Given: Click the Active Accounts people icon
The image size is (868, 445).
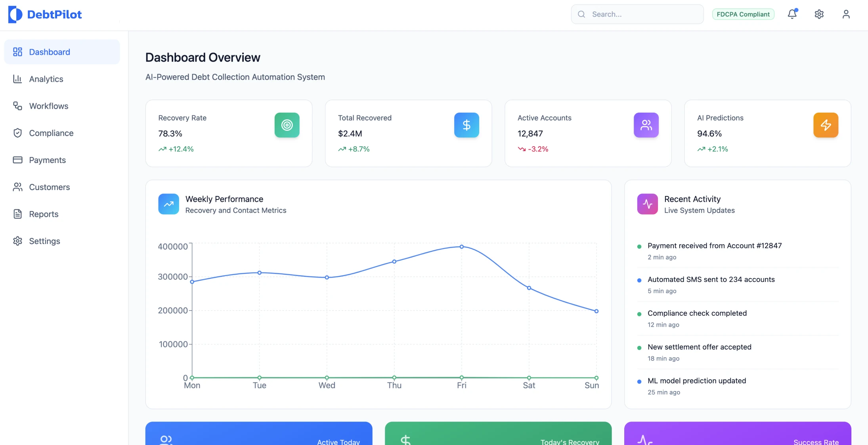Looking at the screenshot, I should click(646, 125).
